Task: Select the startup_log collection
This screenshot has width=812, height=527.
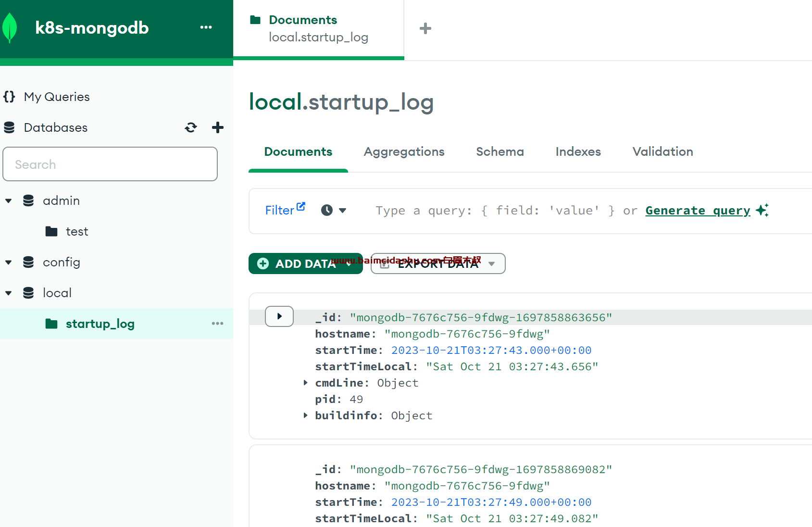Action: [100, 324]
